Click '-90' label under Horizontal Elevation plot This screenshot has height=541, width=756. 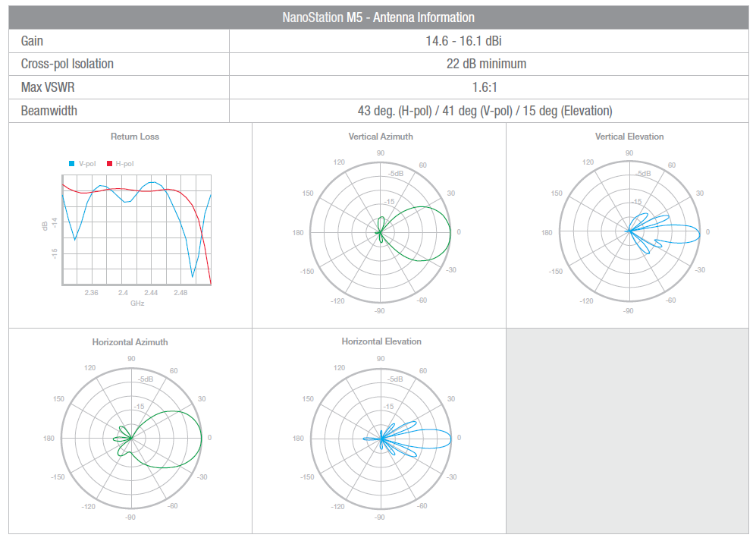coord(380,517)
